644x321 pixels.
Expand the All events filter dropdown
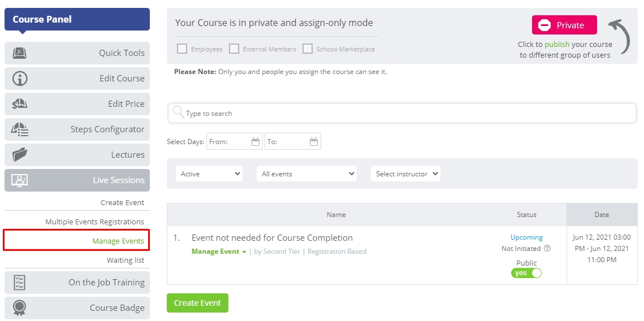[x=306, y=173]
